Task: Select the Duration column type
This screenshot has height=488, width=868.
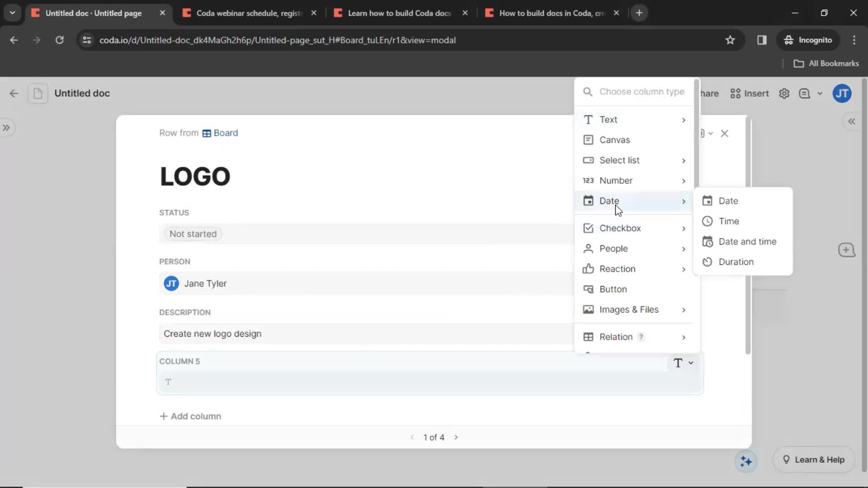Action: 736,262
